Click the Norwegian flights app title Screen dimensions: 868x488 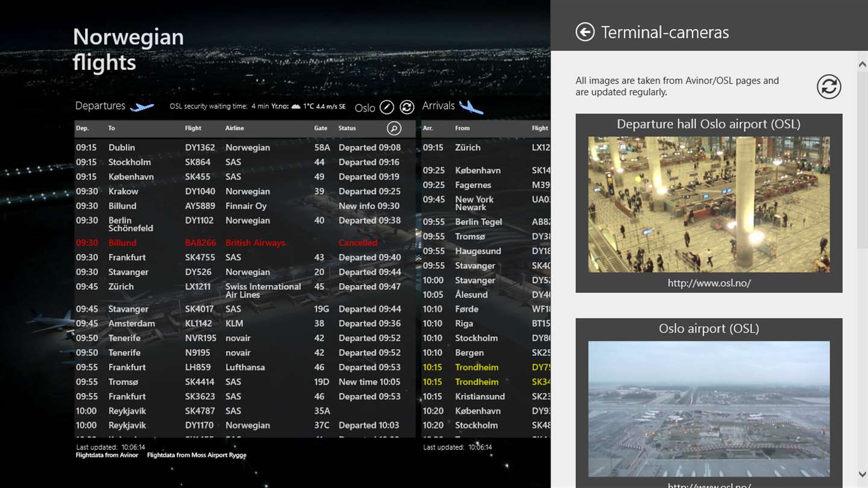[128, 49]
